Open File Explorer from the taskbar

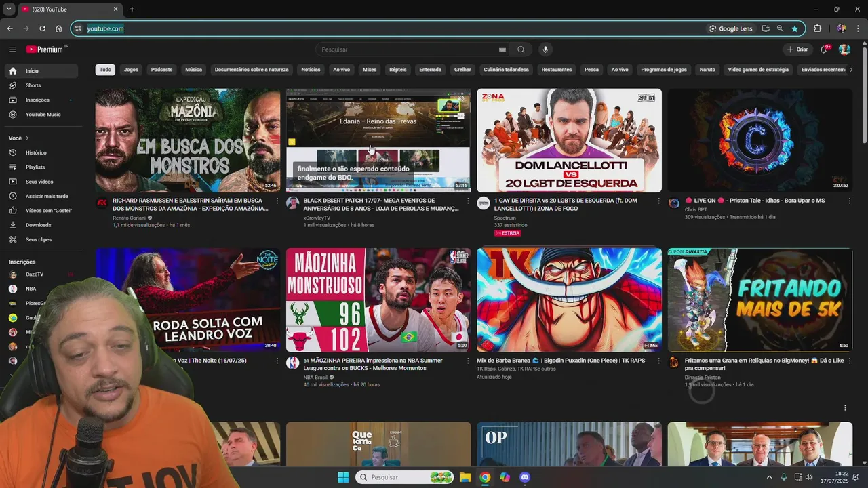(465, 477)
